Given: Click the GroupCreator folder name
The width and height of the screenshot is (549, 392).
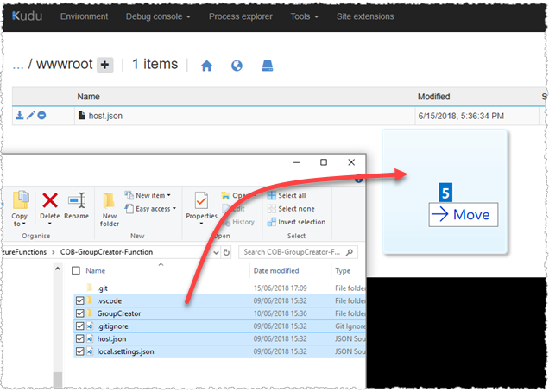Looking at the screenshot, I should 119,314.
